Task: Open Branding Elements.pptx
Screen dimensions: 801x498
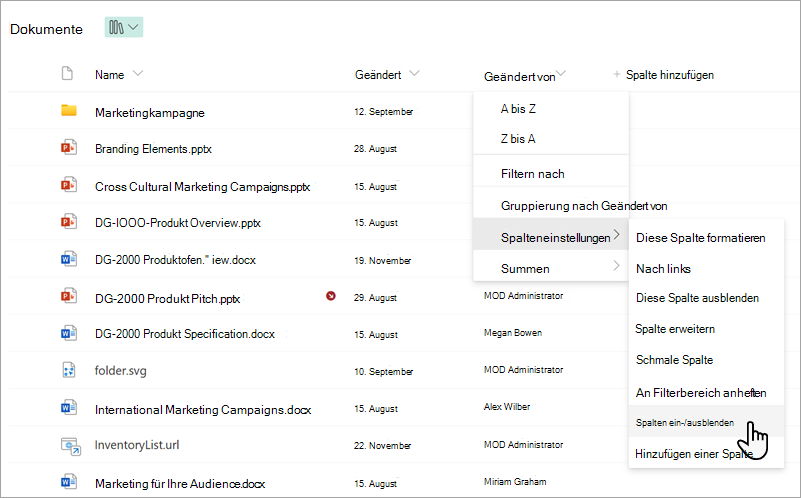Action: click(153, 149)
